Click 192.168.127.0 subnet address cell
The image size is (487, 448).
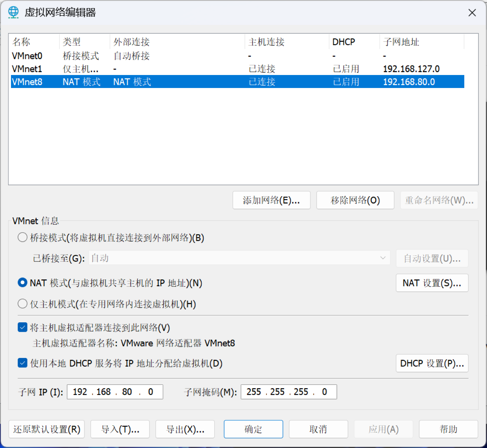click(x=411, y=69)
